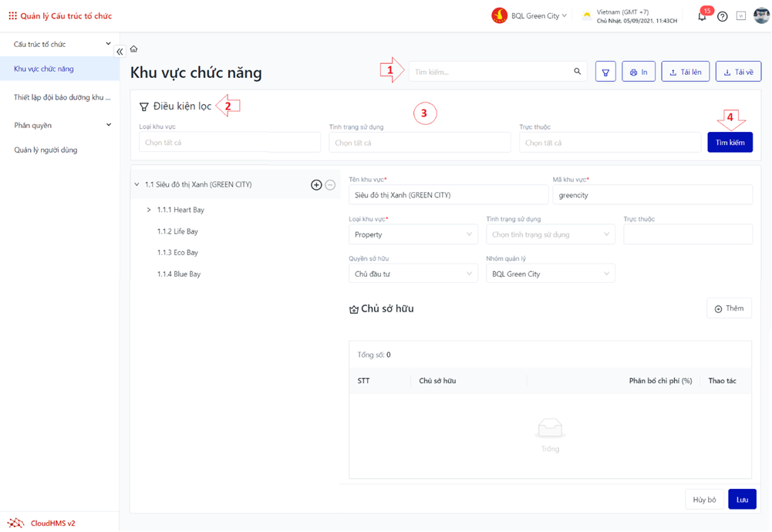The image size is (772, 532).
Task: Open the notifications bell
Action: 702,16
